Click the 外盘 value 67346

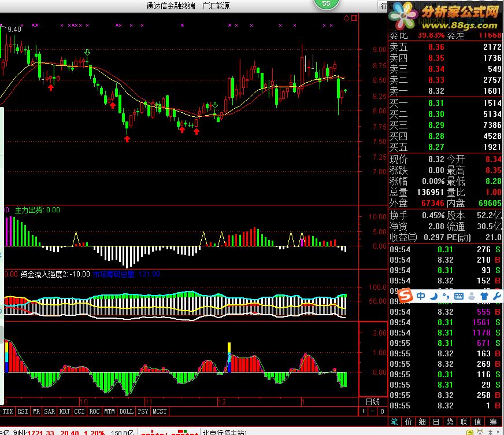[433, 204]
